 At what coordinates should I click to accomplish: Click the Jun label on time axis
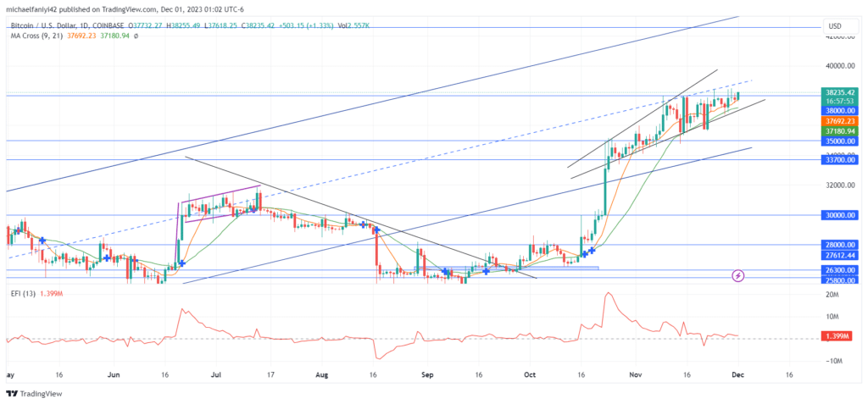pyautogui.click(x=113, y=374)
